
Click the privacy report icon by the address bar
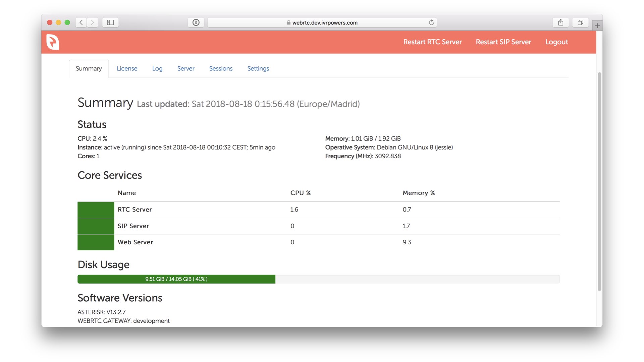tap(196, 22)
